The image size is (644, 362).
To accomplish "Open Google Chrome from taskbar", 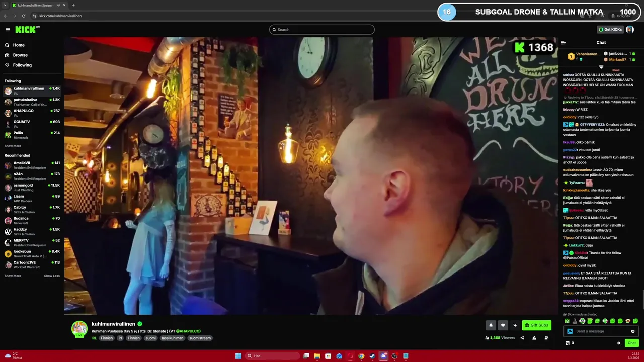I will (x=361, y=356).
